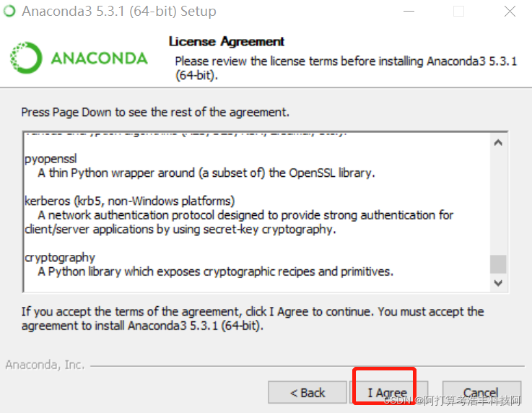Viewport: 532px width, 413px height.
Task: Close the Anaconda3 Setup window
Action: [x=510, y=12]
